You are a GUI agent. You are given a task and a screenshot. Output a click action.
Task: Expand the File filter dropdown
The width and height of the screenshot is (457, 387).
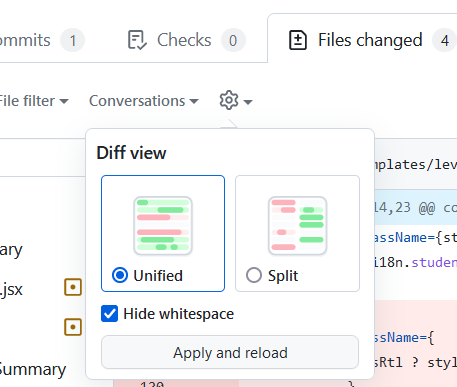(x=33, y=101)
